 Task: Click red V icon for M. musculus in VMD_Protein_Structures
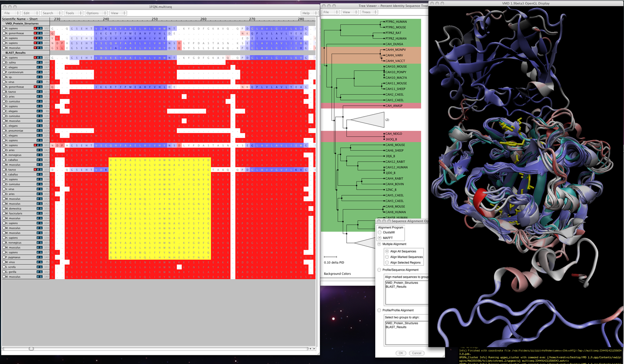coord(36,48)
